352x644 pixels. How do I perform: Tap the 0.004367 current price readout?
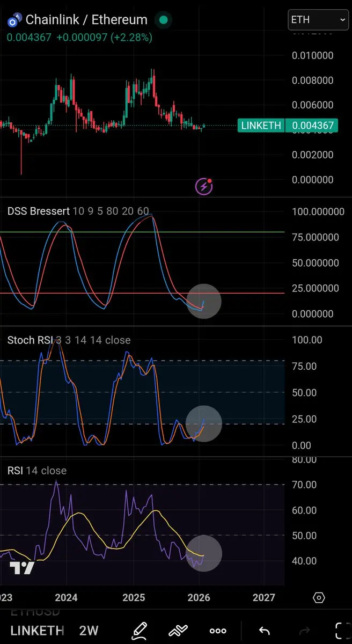pos(30,38)
